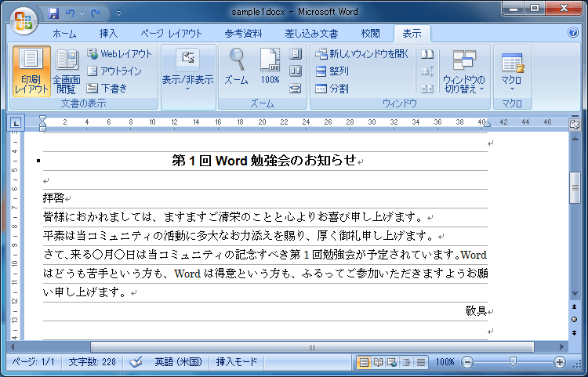Choose page width zoom icon
588x377 pixels.
[296, 89]
